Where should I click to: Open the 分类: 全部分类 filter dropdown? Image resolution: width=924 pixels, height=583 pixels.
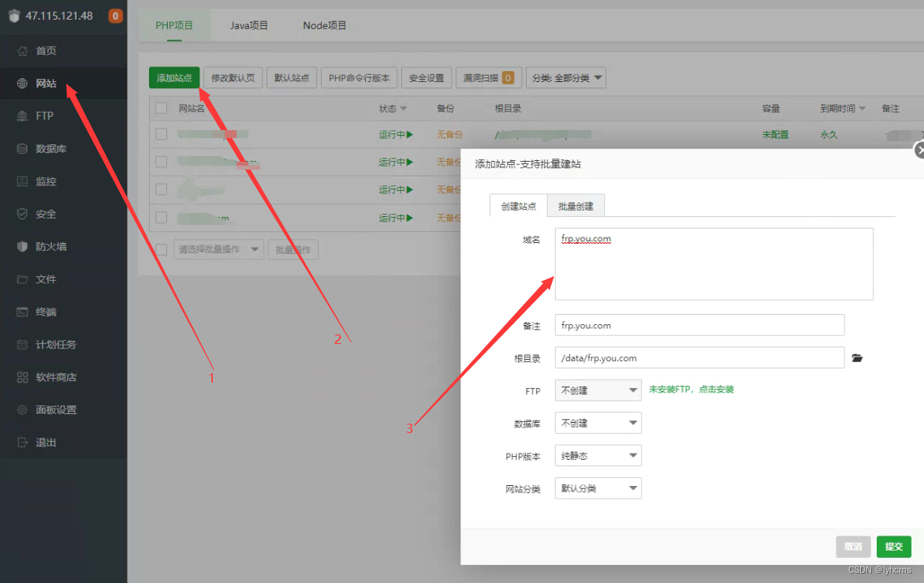click(x=565, y=78)
